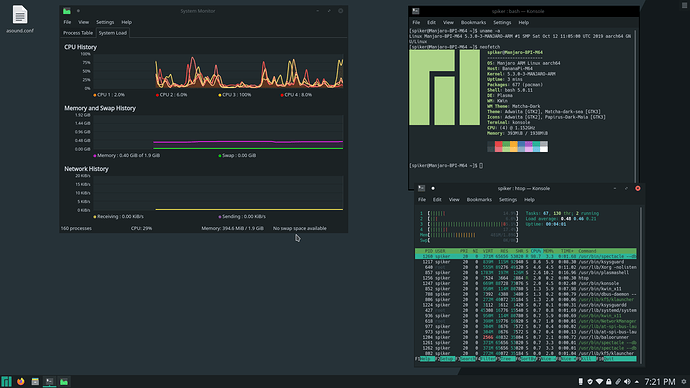
Task: Open Edit menu in htop Konsole
Action: (437, 200)
